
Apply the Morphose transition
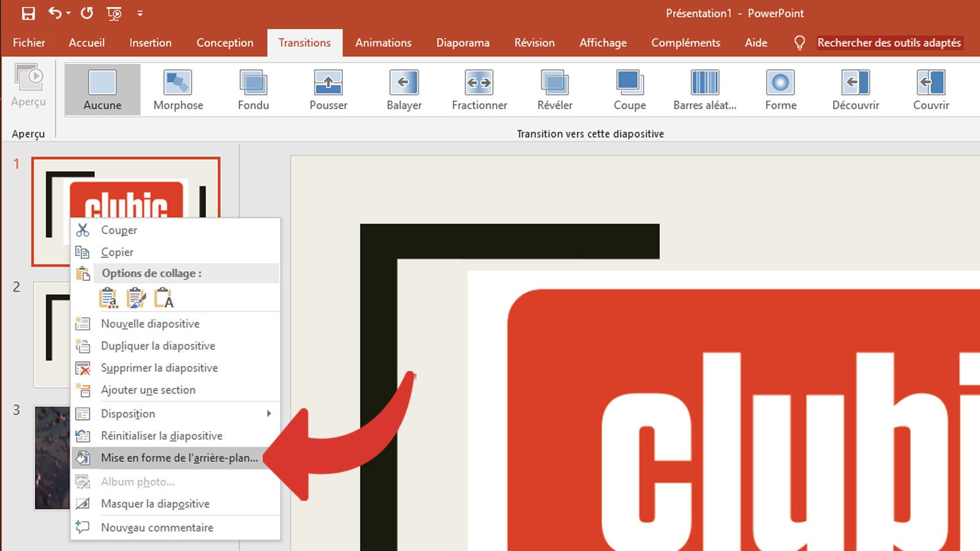pyautogui.click(x=178, y=89)
